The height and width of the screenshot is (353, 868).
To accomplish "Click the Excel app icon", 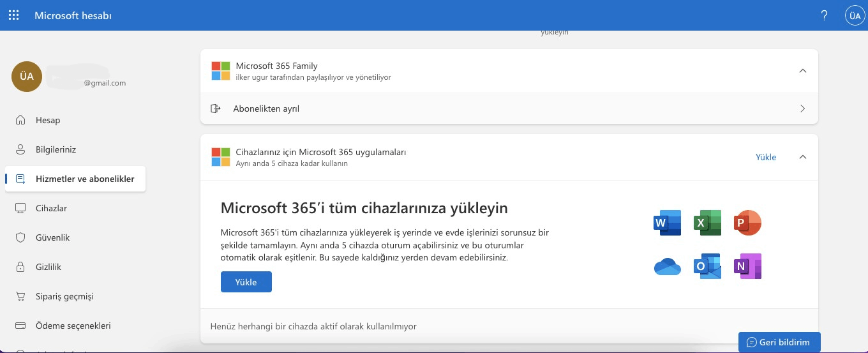I will (707, 223).
